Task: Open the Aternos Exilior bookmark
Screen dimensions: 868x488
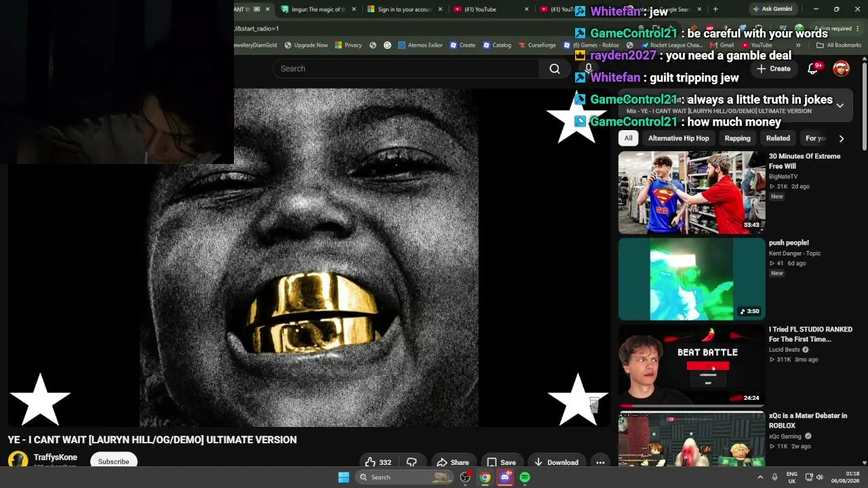Action: pos(420,45)
